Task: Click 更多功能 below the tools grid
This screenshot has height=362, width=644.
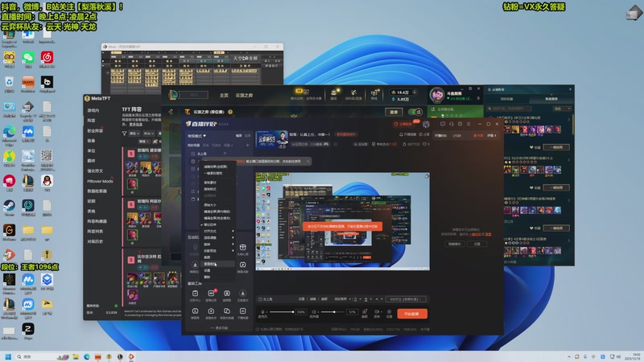Action: 219,328
